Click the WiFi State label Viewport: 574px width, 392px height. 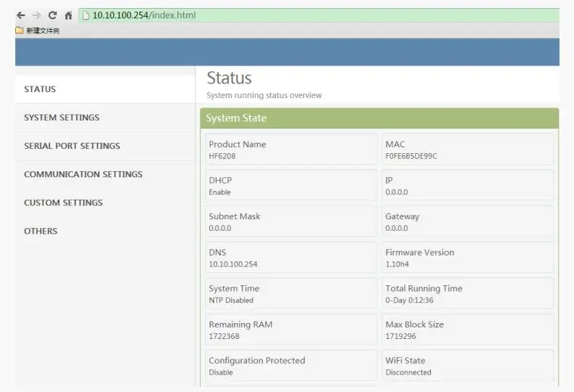[x=405, y=361]
